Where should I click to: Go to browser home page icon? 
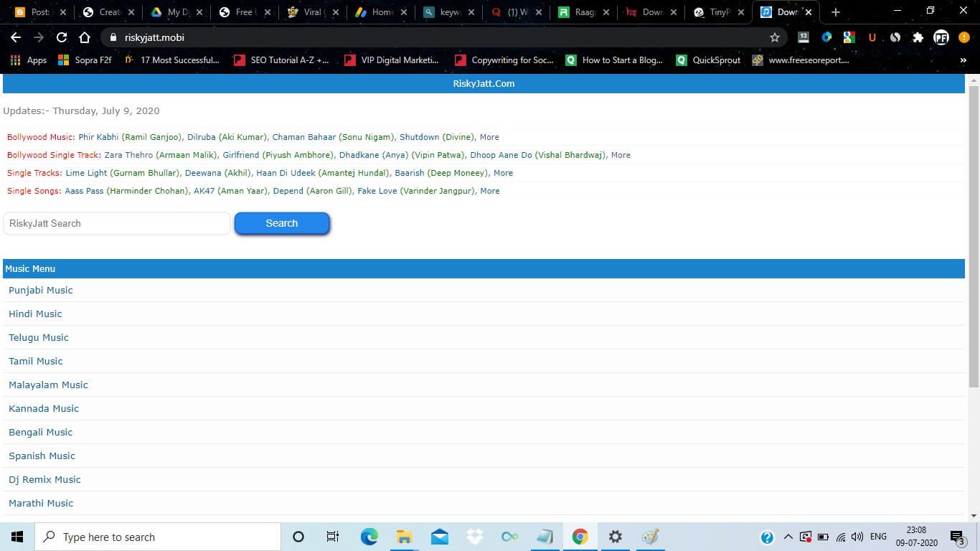[x=85, y=37]
